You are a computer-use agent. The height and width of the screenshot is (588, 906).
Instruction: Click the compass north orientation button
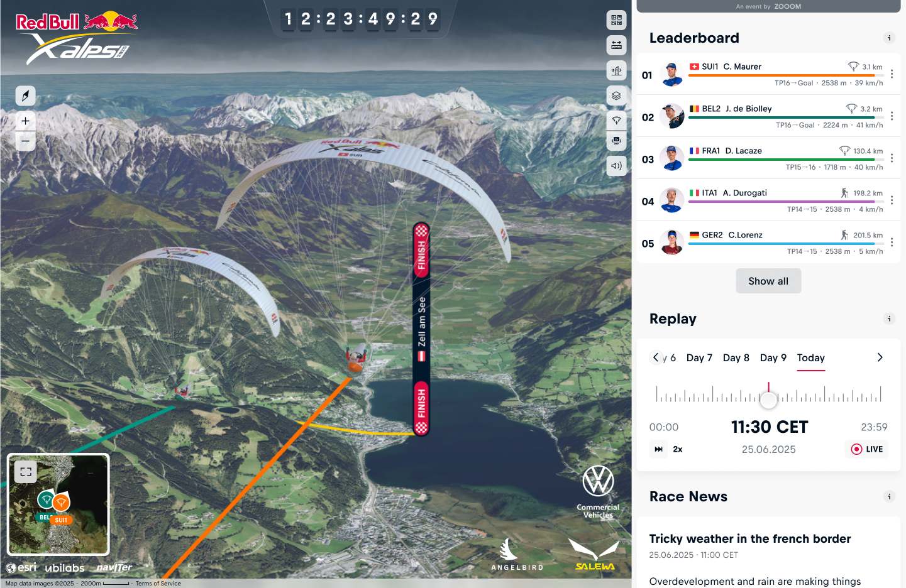tap(25, 95)
